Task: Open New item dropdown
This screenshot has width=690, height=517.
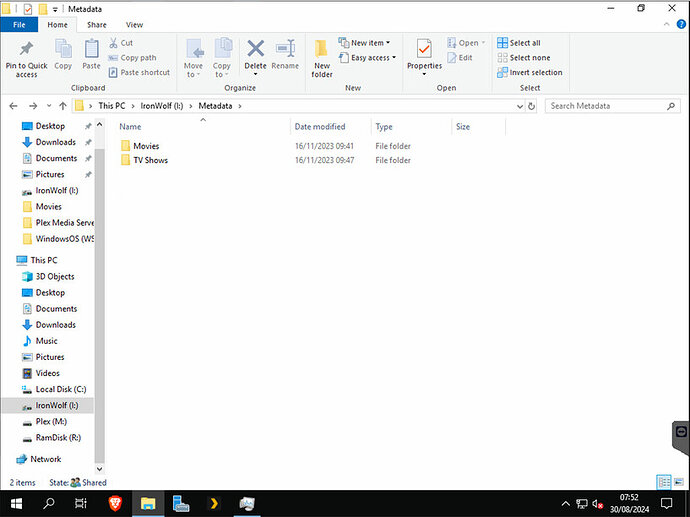Action: coord(364,43)
